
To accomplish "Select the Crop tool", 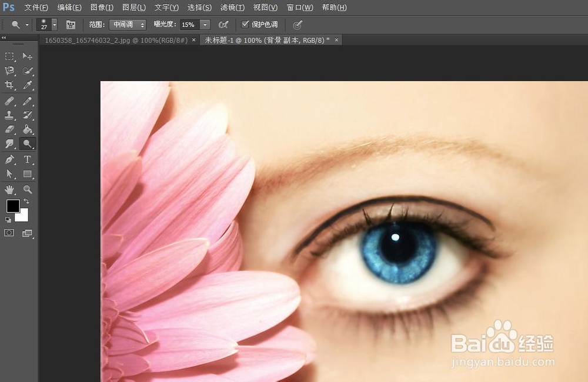I will click(9, 85).
